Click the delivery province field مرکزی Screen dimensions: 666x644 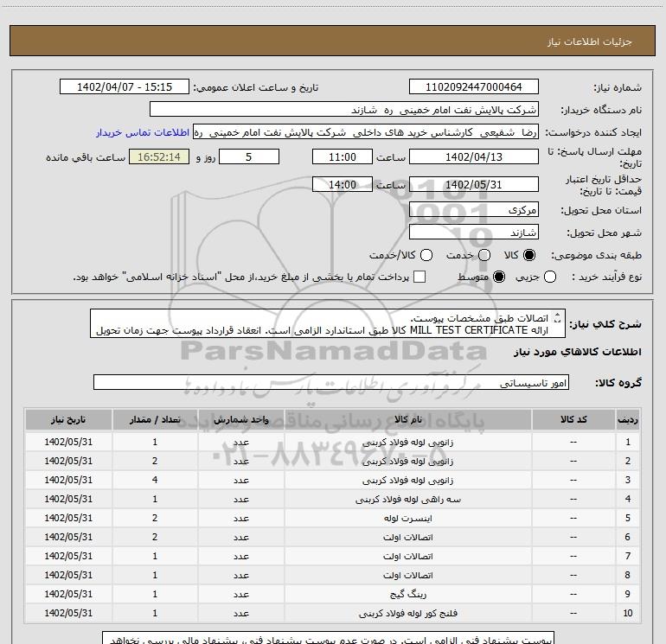coord(474,210)
